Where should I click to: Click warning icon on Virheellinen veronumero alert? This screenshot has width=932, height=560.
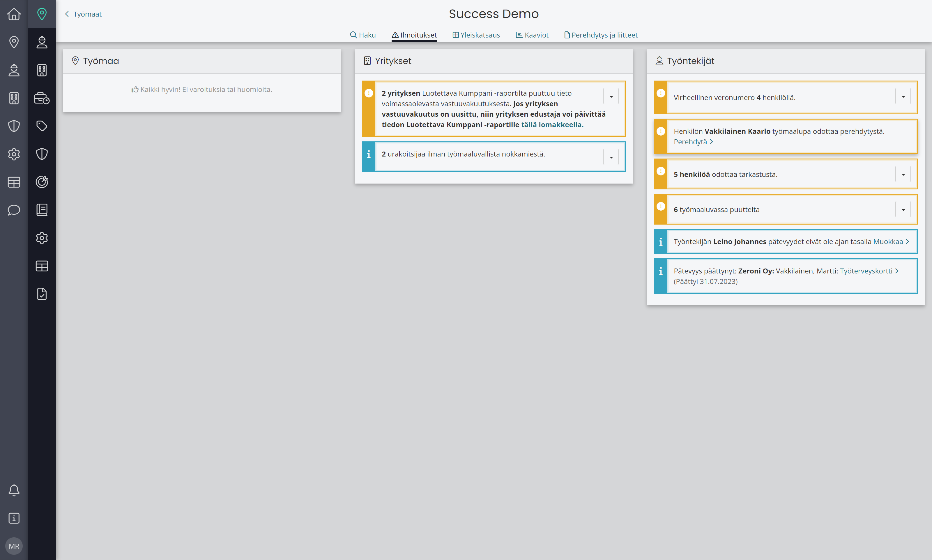click(660, 93)
